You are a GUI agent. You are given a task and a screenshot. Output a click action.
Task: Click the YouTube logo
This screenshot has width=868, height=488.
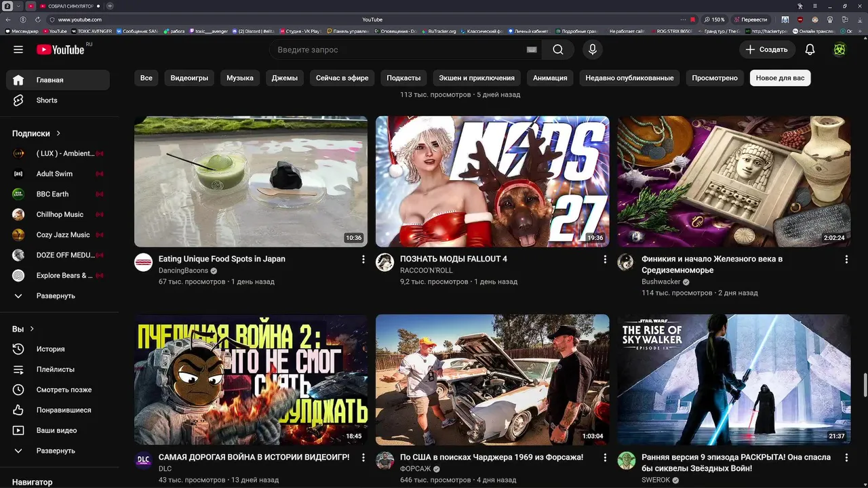(60, 49)
